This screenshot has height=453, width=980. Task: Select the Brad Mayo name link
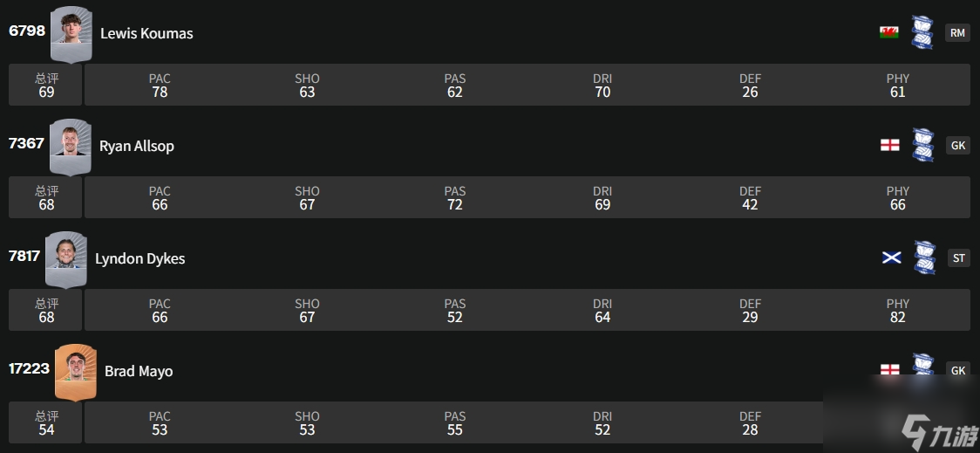click(x=139, y=371)
